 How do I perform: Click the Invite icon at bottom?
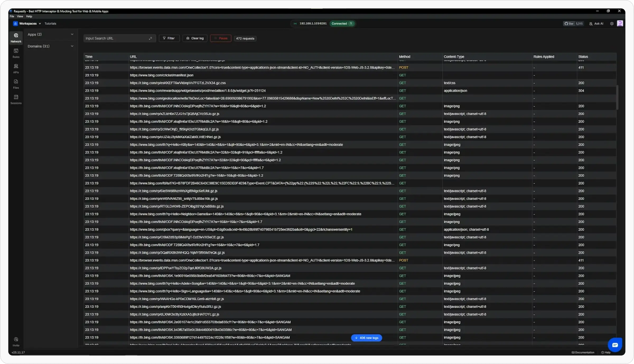click(16, 341)
